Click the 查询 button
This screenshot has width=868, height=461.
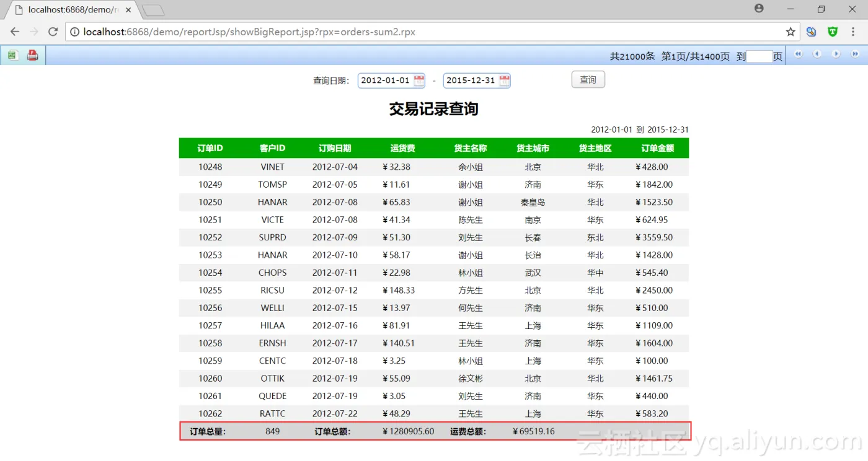588,80
